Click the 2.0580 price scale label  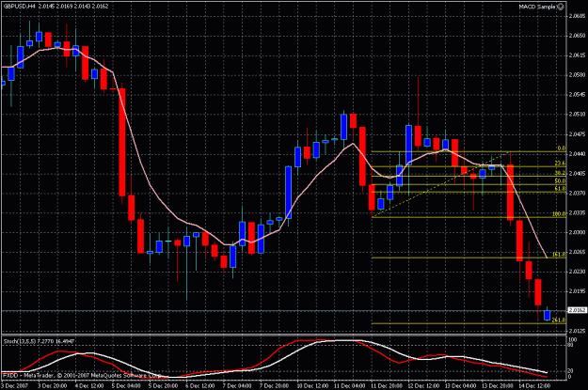coord(577,75)
